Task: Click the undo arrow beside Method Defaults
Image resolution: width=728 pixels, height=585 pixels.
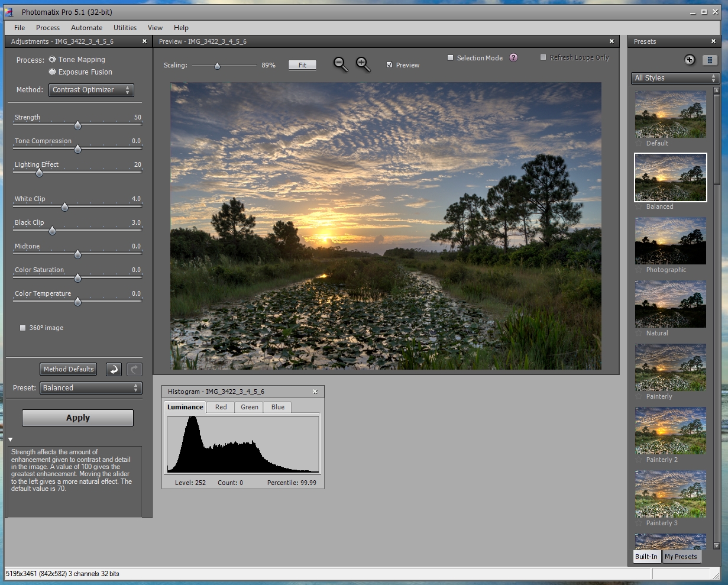Action: tap(114, 369)
